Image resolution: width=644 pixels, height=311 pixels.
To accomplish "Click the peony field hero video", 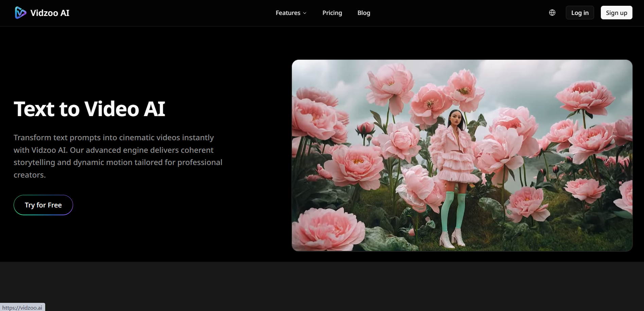I will (x=462, y=155).
